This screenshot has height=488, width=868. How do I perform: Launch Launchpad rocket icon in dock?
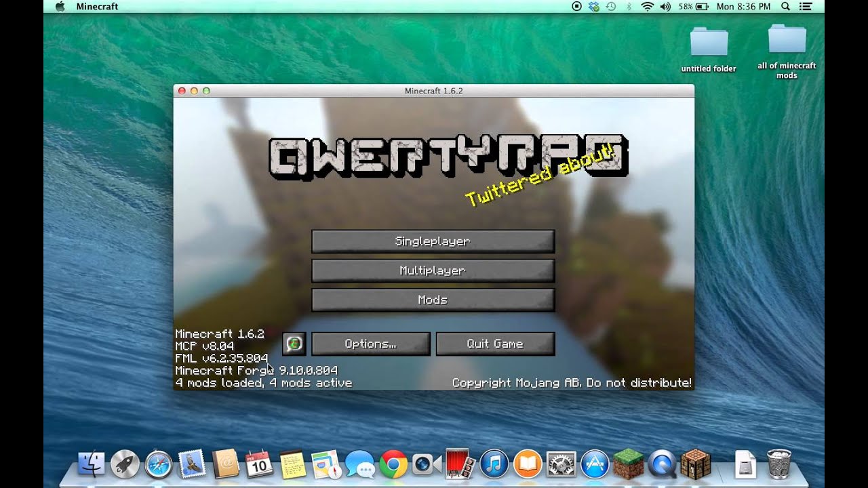point(125,464)
